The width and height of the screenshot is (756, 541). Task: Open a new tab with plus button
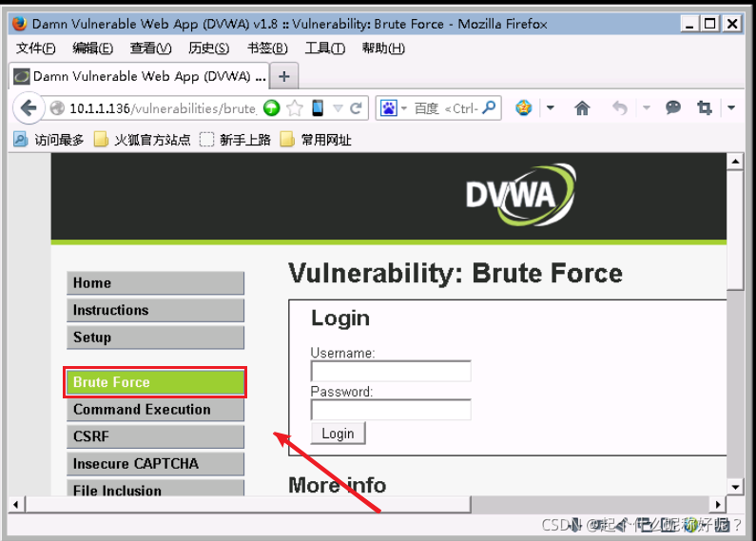pos(284,76)
